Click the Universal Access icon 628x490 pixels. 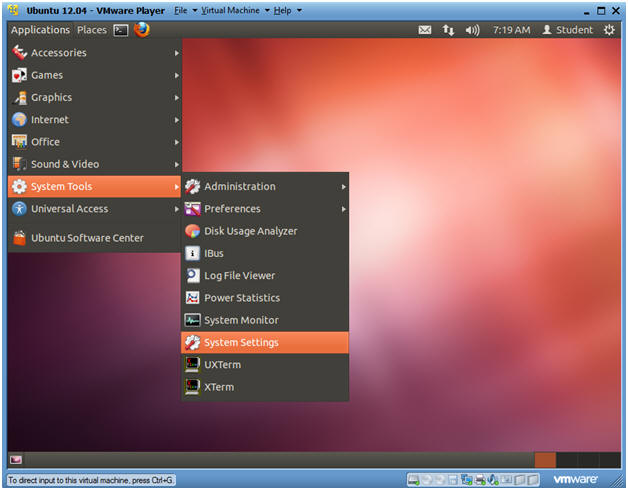click(x=19, y=209)
